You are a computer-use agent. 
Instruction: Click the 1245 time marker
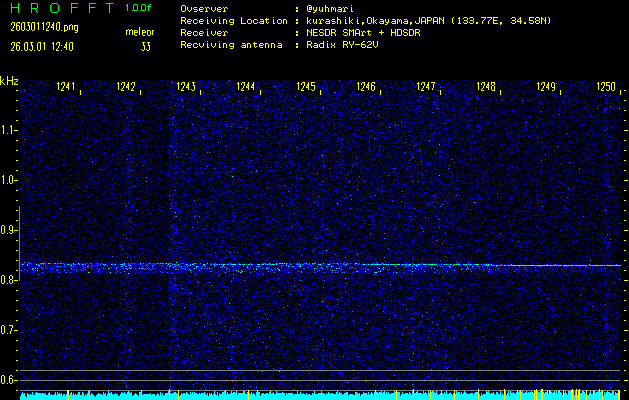point(306,87)
